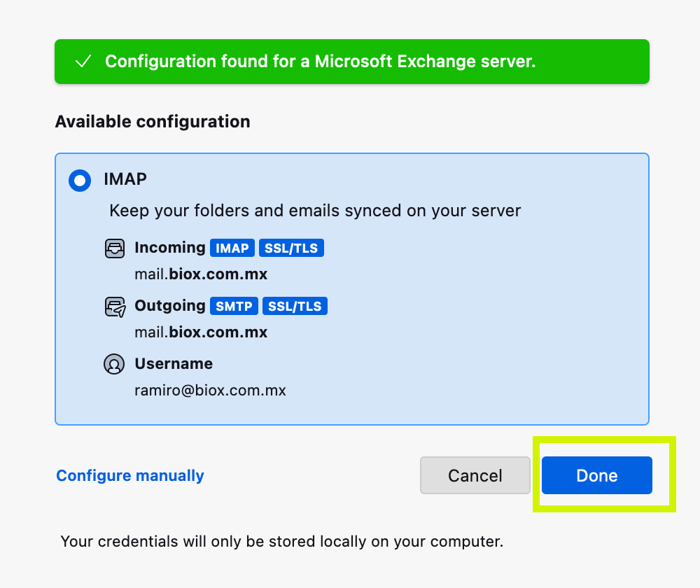Click the outgoing hostname under the SMTP row

(x=201, y=332)
